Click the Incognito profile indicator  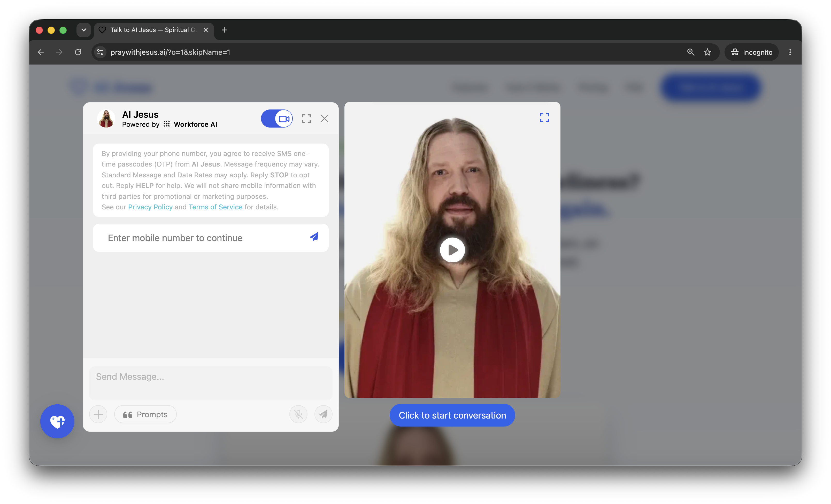(752, 52)
